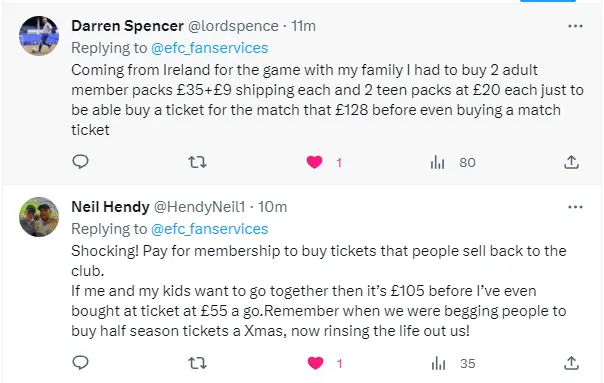Open more options on Darren Spencer's tweet

(x=575, y=26)
